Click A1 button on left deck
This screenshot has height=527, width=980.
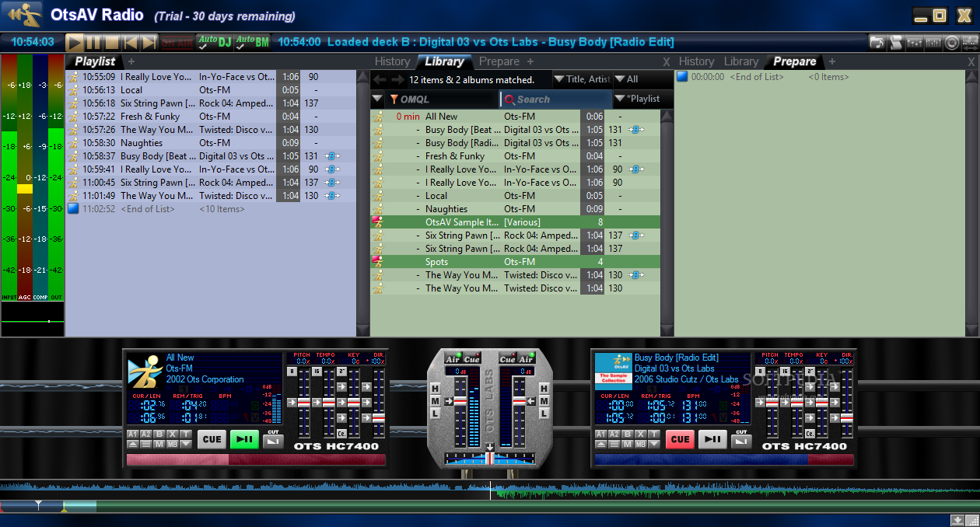132,434
